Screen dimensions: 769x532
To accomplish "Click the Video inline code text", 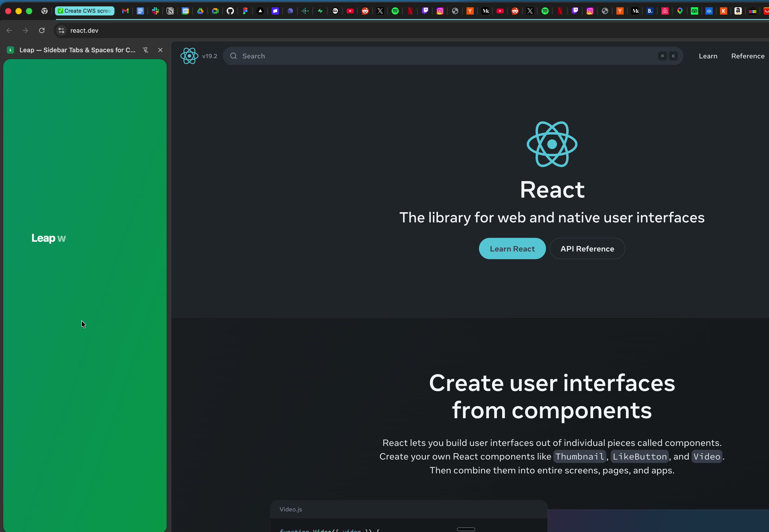I will [707, 456].
